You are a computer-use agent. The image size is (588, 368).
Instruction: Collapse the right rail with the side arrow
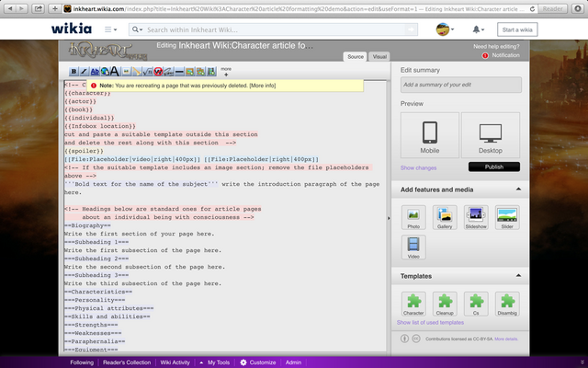(389, 218)
